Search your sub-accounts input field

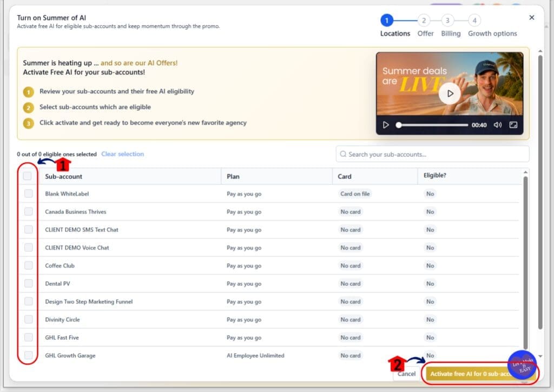pos(432,154)
